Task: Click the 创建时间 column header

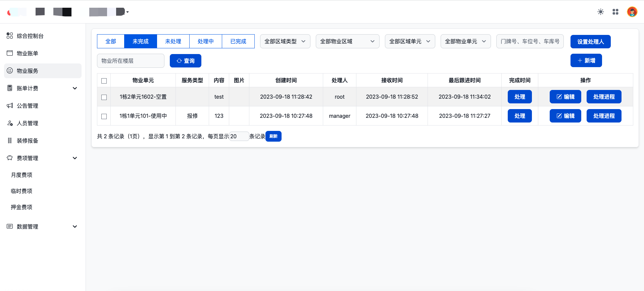Action: coord(286,80)
